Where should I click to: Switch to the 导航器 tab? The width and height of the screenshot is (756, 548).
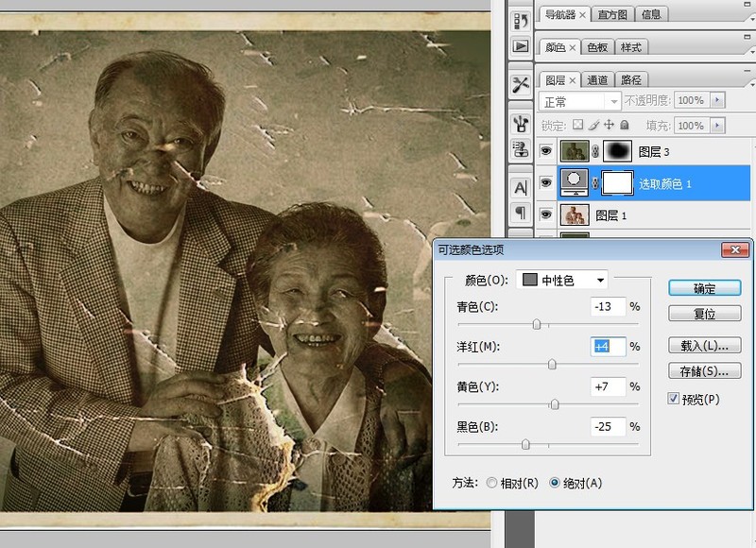560,15
